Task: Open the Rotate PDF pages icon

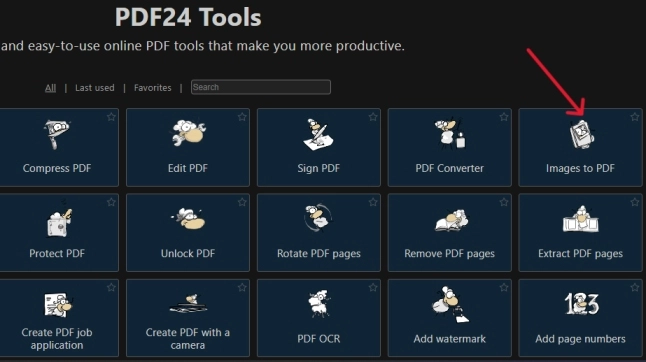Action: pyautogui.click(x=318, y=217)
